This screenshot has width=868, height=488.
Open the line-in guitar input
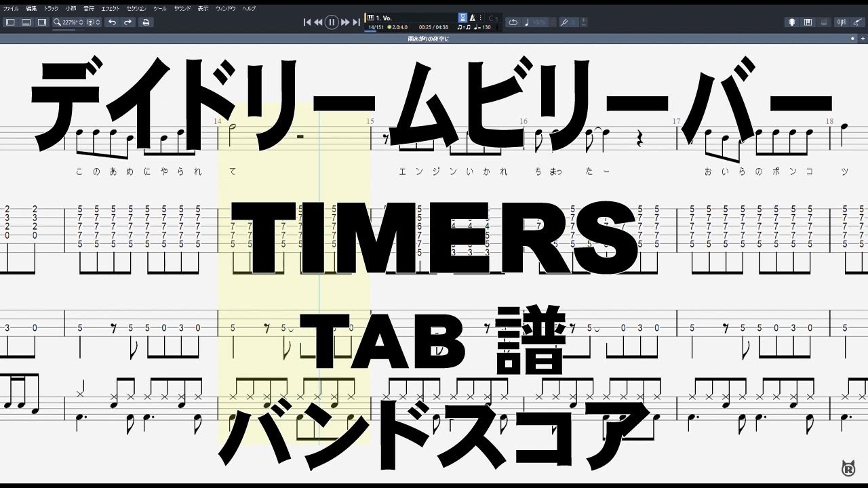(858, 22)
